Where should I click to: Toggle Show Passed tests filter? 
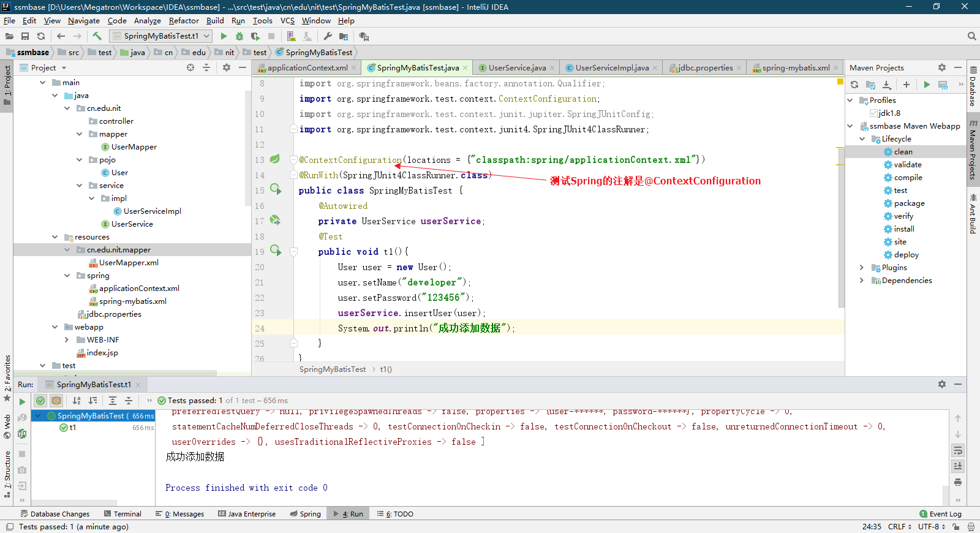coord(40,401)
